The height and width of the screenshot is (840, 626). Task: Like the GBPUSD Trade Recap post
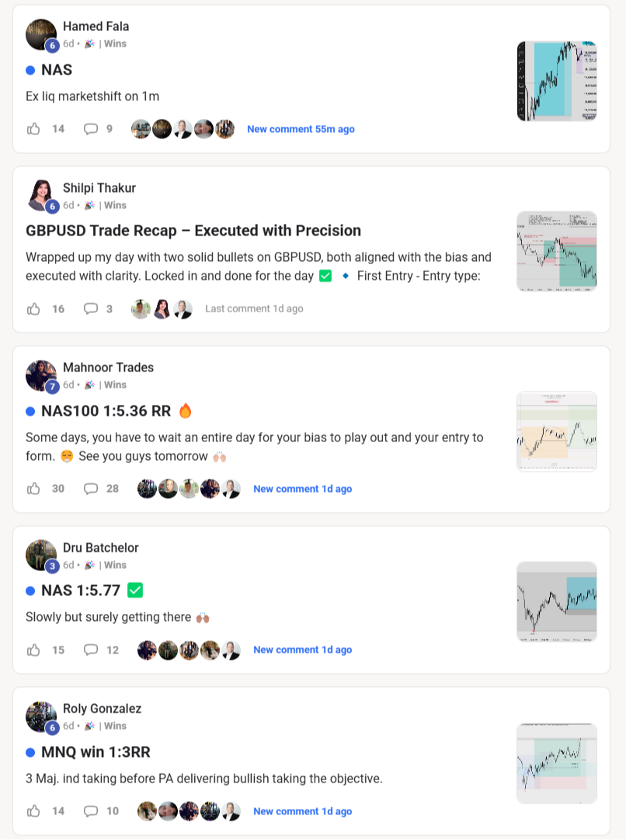(x=33, y=308)
